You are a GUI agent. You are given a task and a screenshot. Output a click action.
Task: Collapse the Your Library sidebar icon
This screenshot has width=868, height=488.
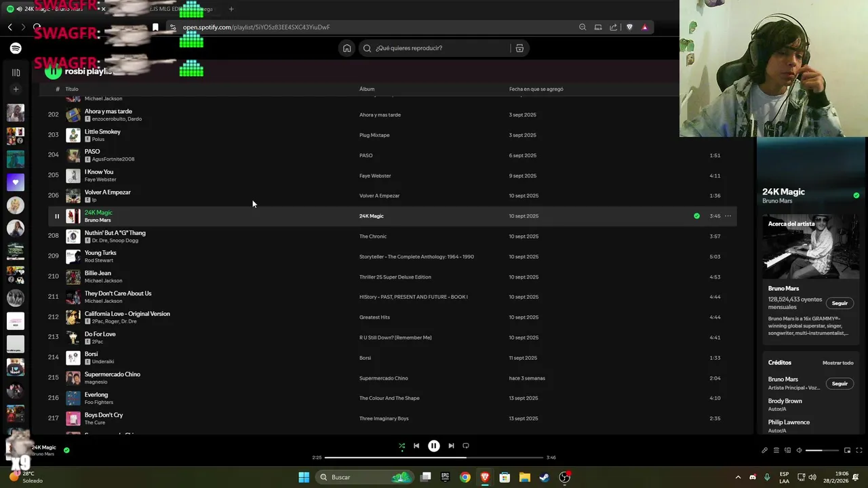16,73
